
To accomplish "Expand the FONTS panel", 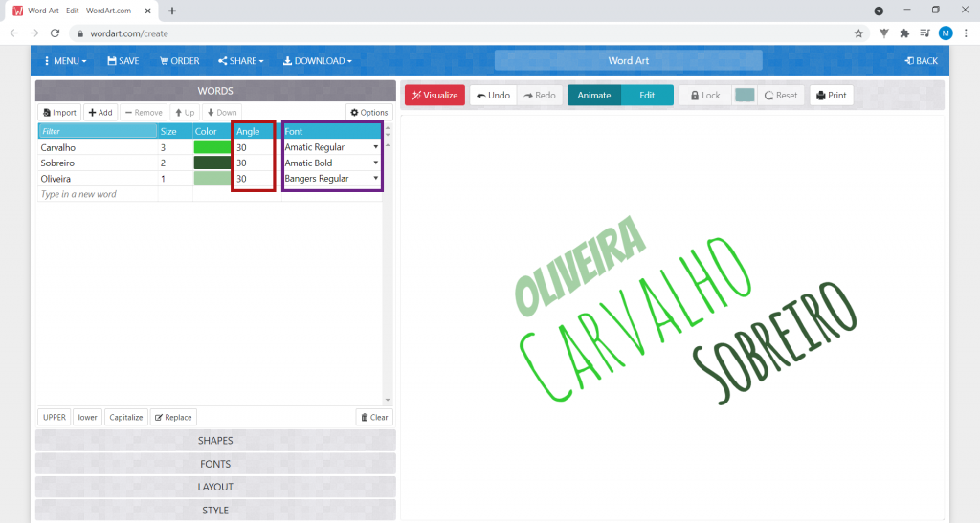I will (215, 464).
